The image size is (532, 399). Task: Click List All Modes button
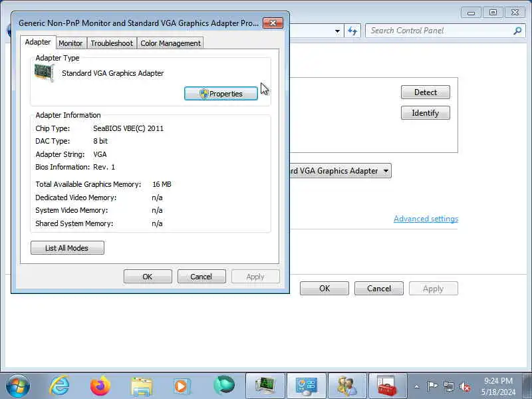click(x=67, y=248)
